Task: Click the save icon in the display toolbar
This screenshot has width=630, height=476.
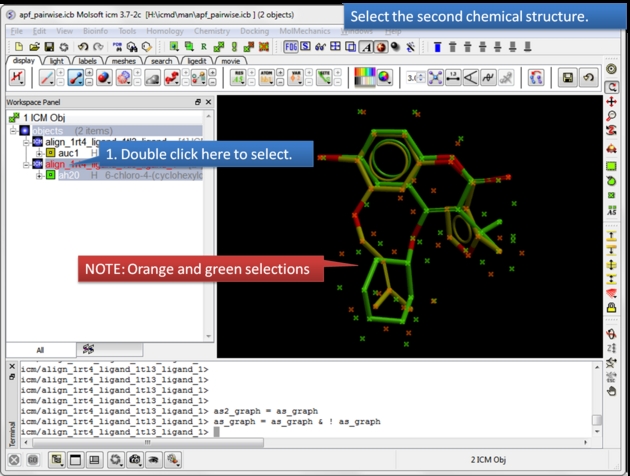Action: click(568, 77)
